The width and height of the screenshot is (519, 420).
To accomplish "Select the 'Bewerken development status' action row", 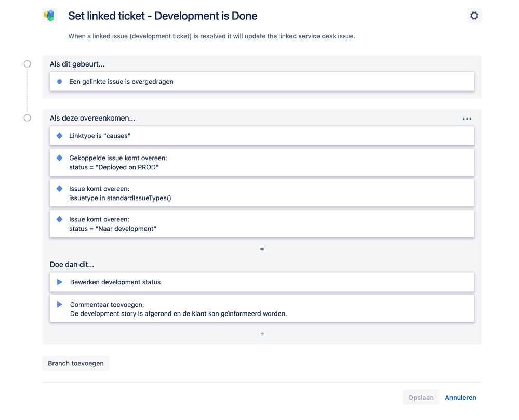I will (262, 282).
